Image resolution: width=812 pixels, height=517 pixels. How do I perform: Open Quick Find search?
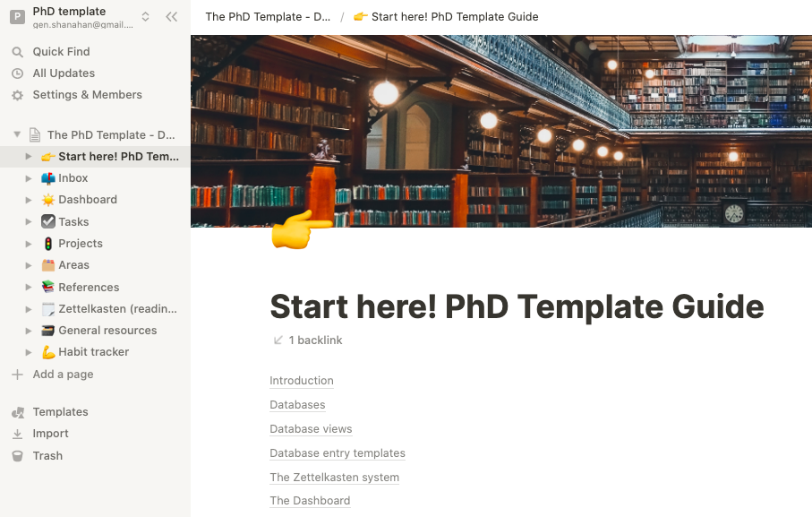(17, 52)
